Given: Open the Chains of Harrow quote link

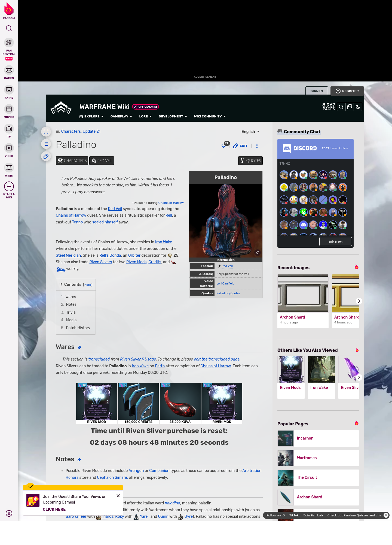Looking at the screenshot, I should [x=171, y=203].
